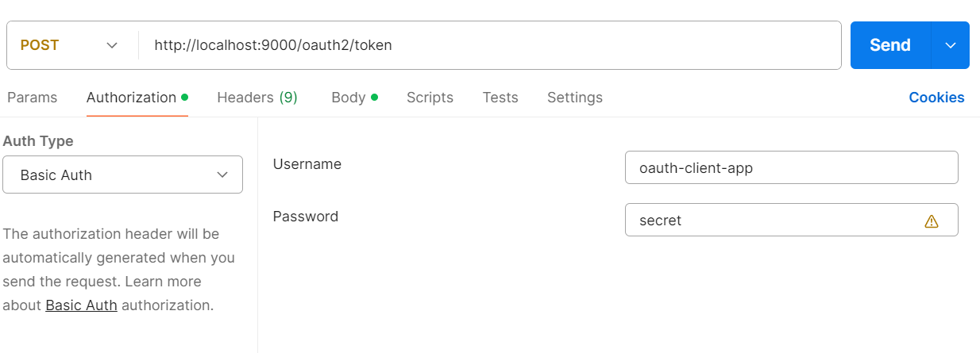Image resolution: width=980 pixels, height=353 pixels.
Task: Click the green dot beside Body
Action: [x=374, y=98]
